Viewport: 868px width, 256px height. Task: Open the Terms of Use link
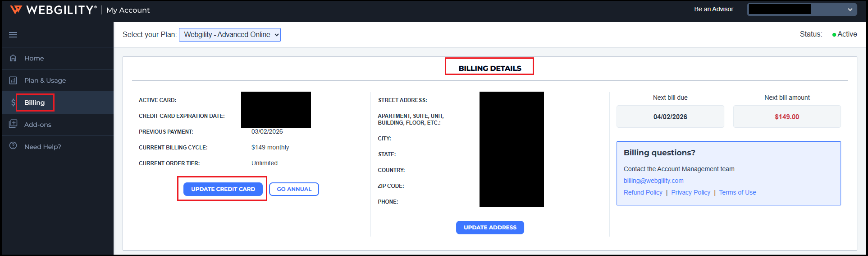pyautogui.click(x=737, y=192)
